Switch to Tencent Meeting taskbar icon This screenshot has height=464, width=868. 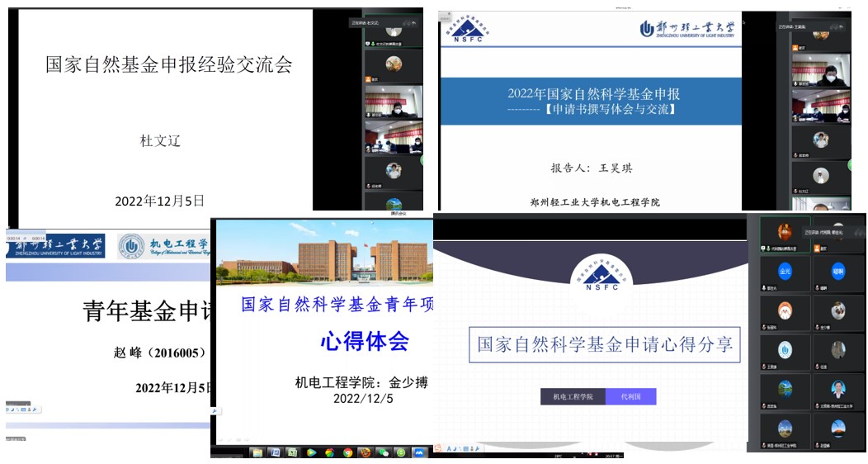coord(419,452)
